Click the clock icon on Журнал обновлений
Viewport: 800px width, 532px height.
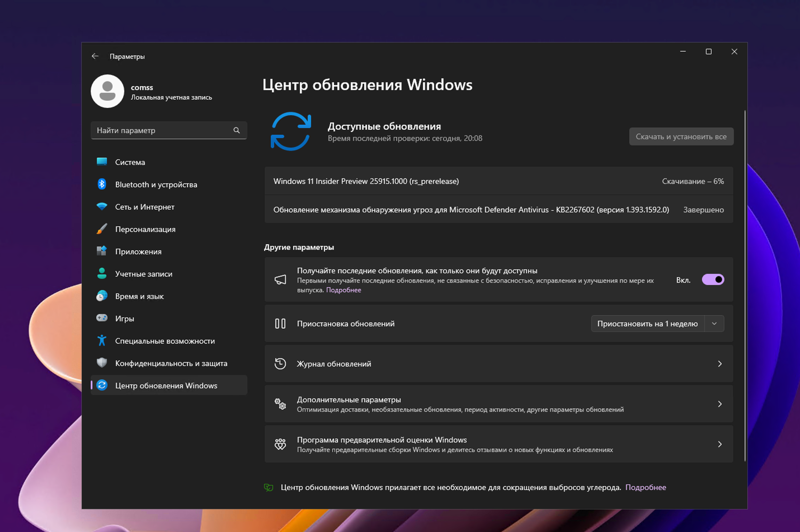coord(280,364)
